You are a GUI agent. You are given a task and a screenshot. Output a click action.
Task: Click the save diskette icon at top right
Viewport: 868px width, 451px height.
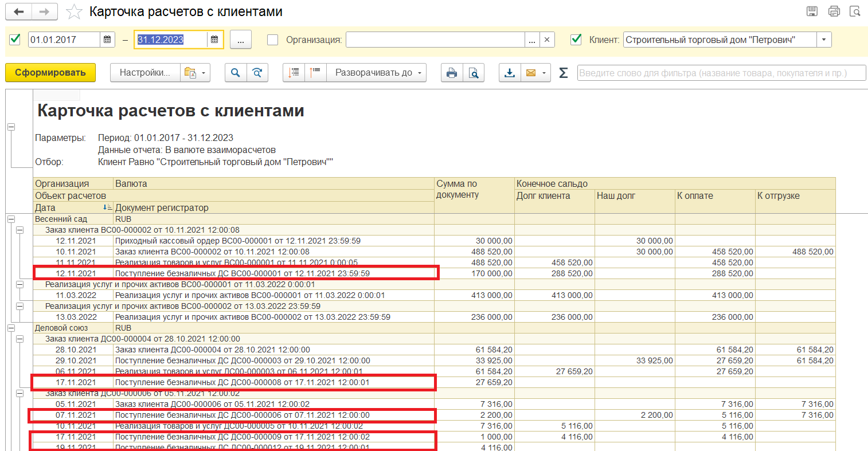click(x=812, y=11)
